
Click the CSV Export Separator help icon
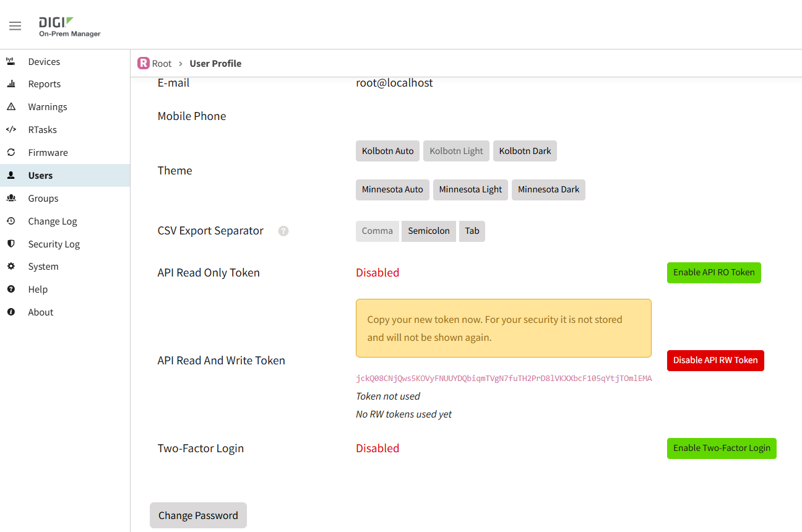(x=283, y=231)
